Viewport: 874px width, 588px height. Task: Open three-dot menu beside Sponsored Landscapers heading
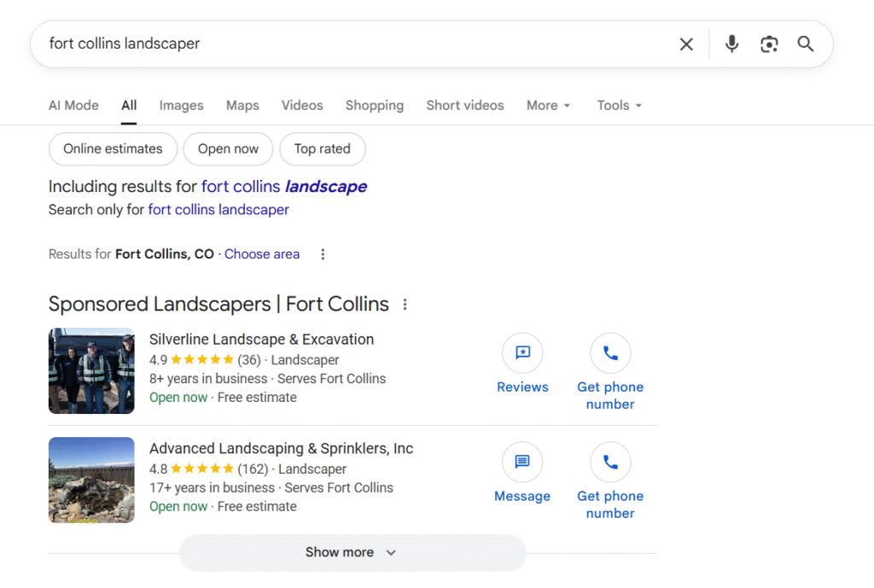tap(405, 305)
